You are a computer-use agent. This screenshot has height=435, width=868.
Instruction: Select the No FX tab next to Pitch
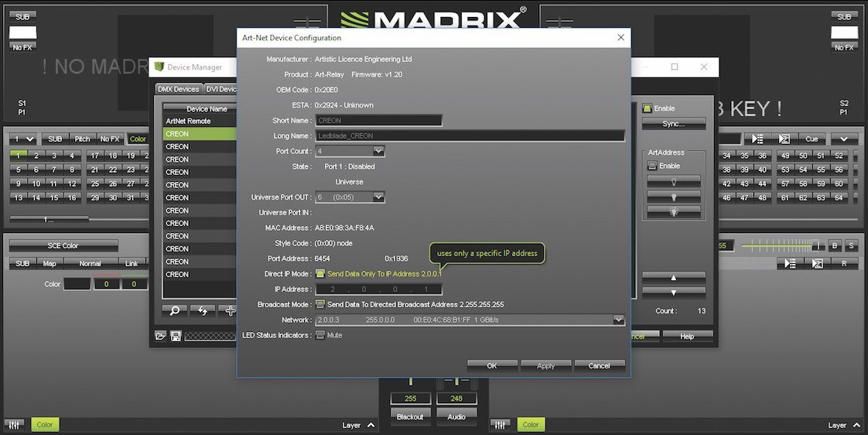(x=110, y=139)
